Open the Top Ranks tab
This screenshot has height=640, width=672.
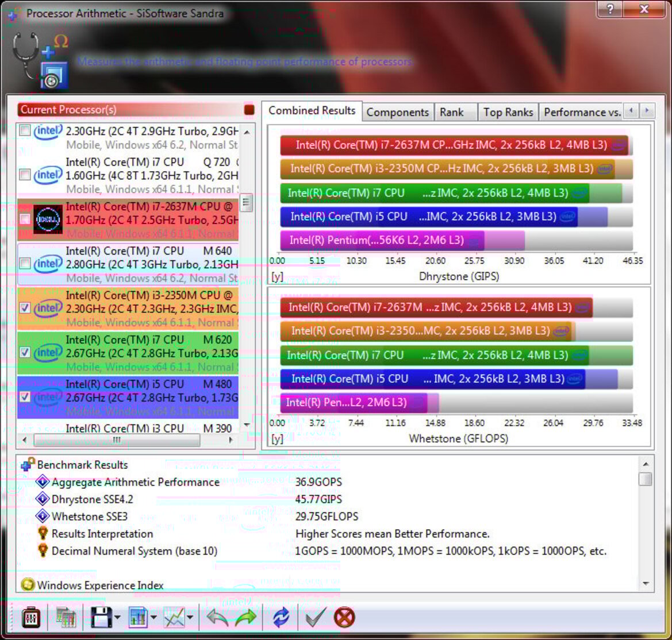pos(508,112)
